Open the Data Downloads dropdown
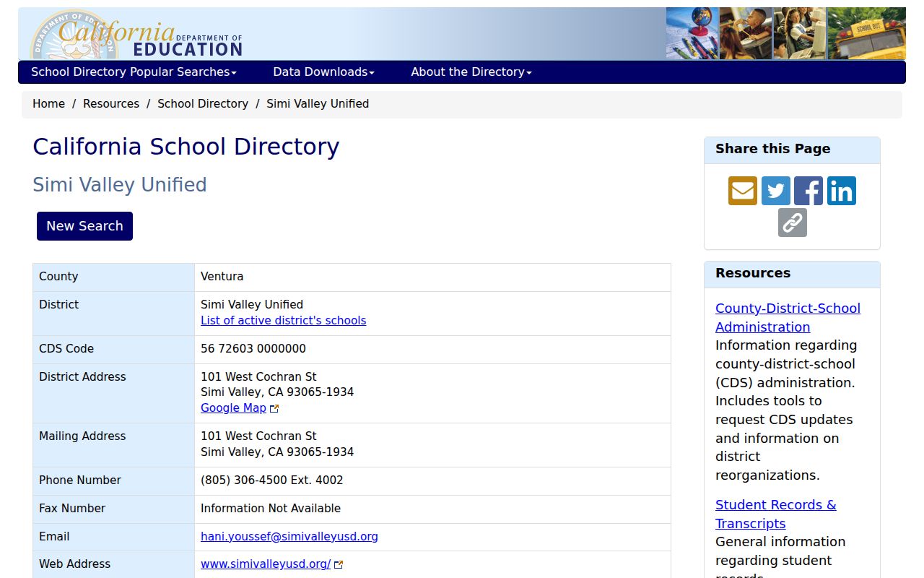 click(323, 72)
